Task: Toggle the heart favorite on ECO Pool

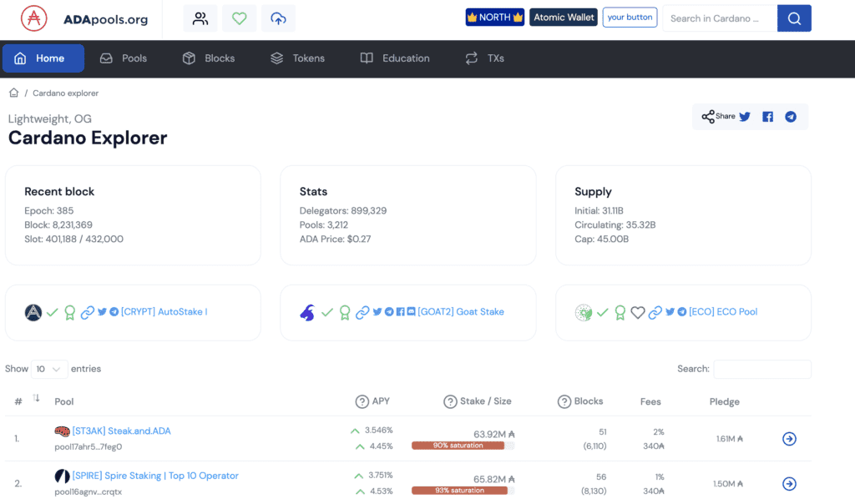Action: tap(637, 312)
